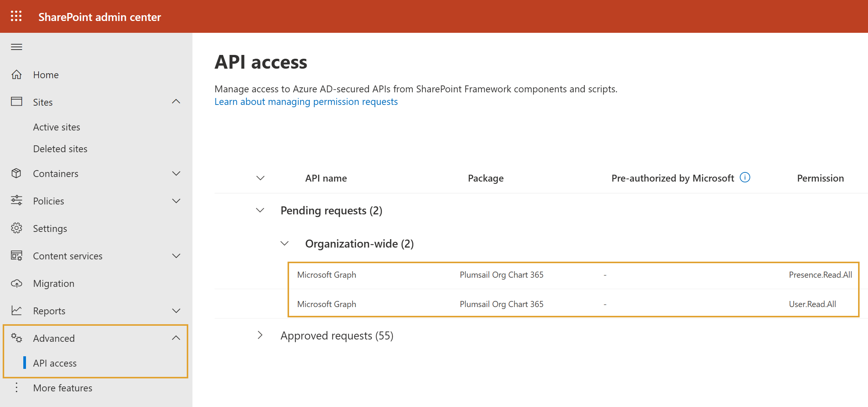Expand the Content services chevron

tap(176, 256)
